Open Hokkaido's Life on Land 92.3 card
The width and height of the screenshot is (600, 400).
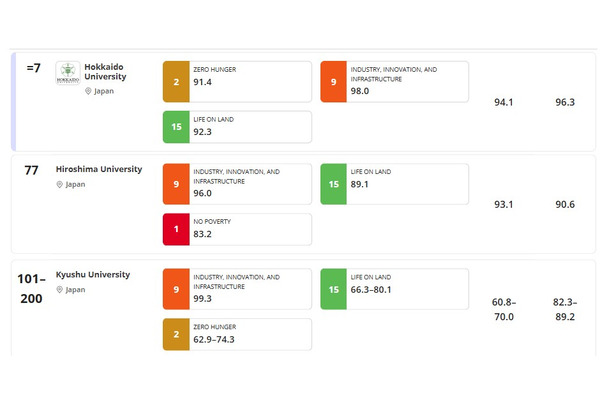[237, 127]
